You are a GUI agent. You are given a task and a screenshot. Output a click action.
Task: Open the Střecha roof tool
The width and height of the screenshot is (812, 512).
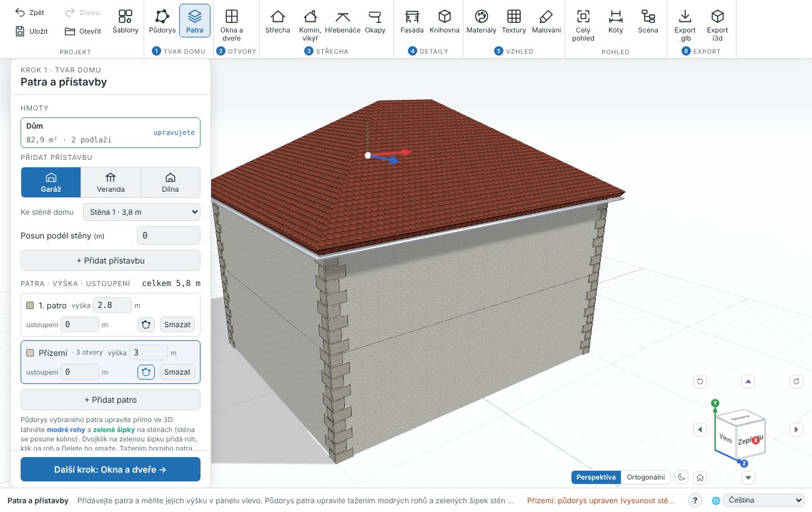point(277,21)
